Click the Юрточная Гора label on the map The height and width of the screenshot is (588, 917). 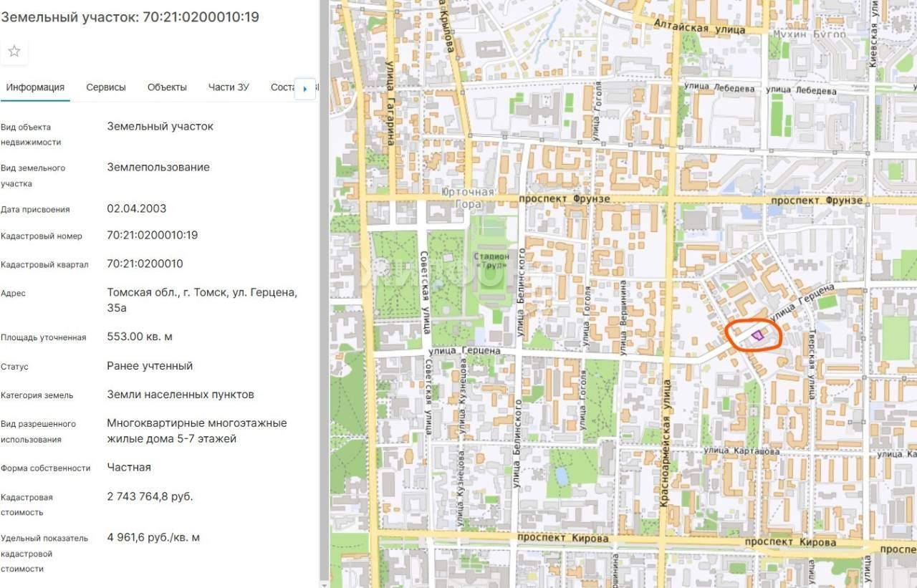coord(467,198)
